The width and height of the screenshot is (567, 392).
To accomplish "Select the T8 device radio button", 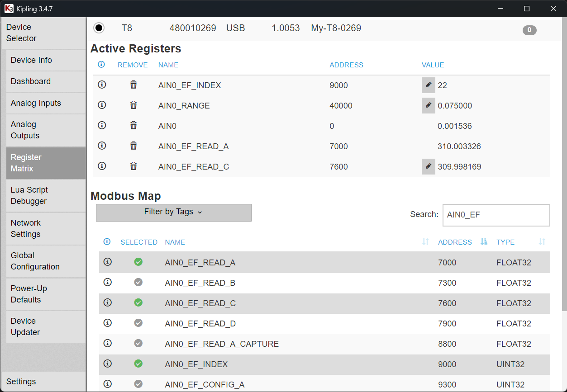I will click(x=99, y=28).
